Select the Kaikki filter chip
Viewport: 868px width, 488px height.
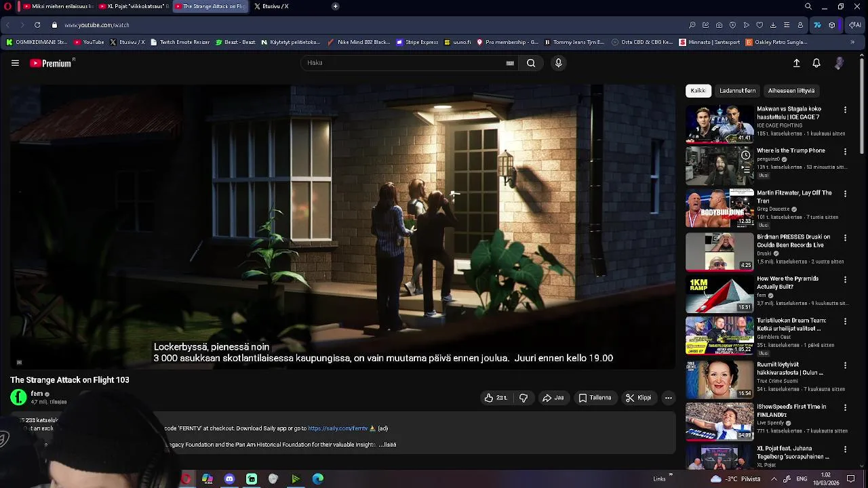point(698,91)
